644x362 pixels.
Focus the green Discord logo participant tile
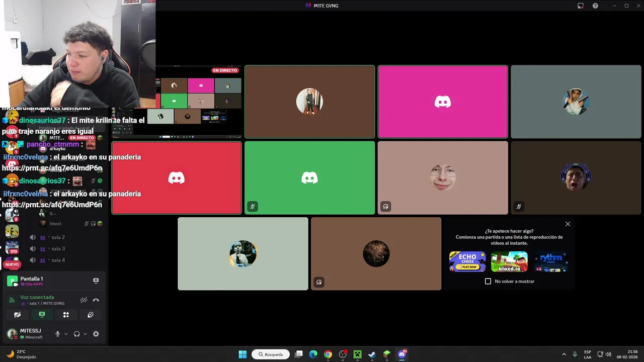309,178
